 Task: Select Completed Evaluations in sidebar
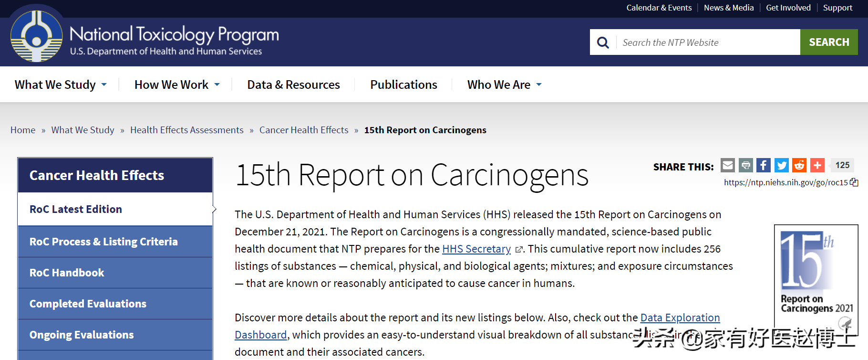115,304
